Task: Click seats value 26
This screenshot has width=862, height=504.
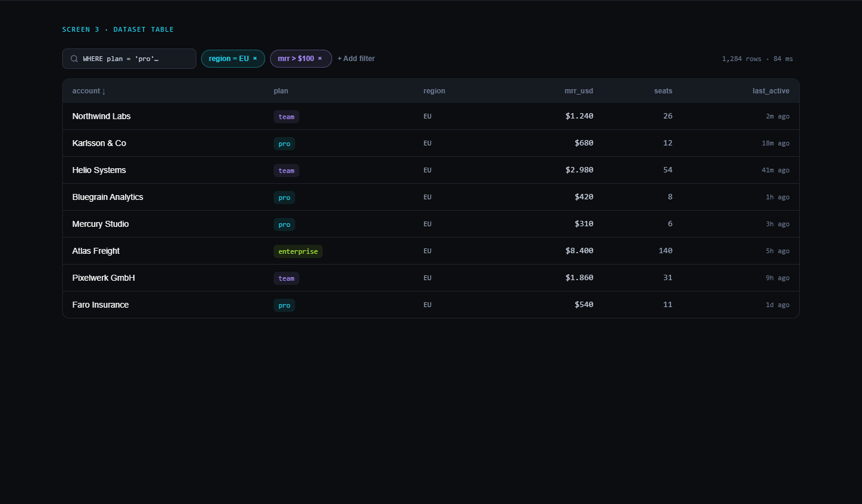Action: coord(668,116)
